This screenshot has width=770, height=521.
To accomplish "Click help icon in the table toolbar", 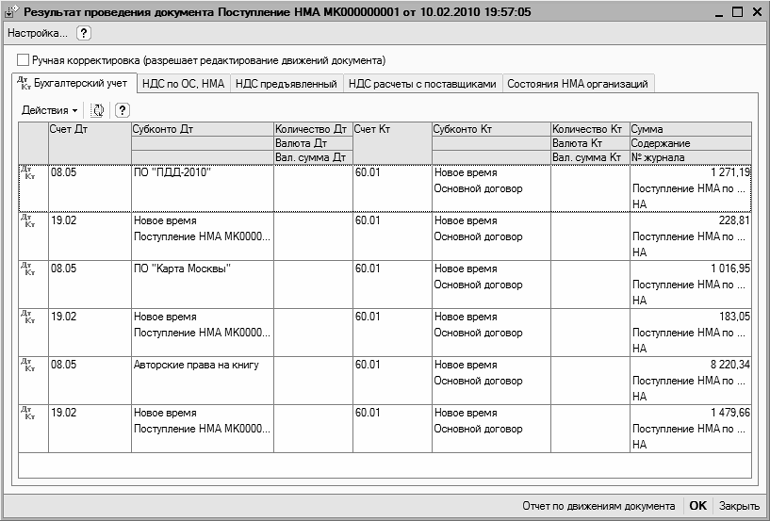I will coord(122,110).
